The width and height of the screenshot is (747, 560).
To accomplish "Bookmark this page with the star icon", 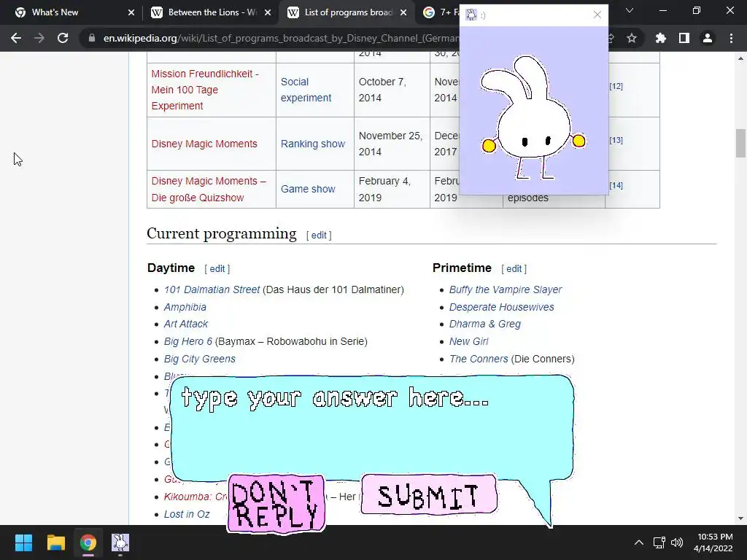I will 632,38.
